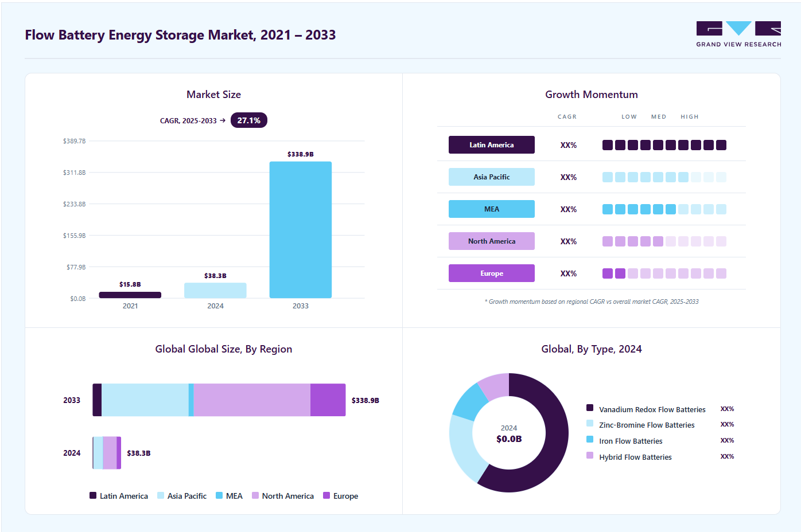Click the 27.1% CAGR badge
The image size is (801, 532).
[x=249, y=120]
